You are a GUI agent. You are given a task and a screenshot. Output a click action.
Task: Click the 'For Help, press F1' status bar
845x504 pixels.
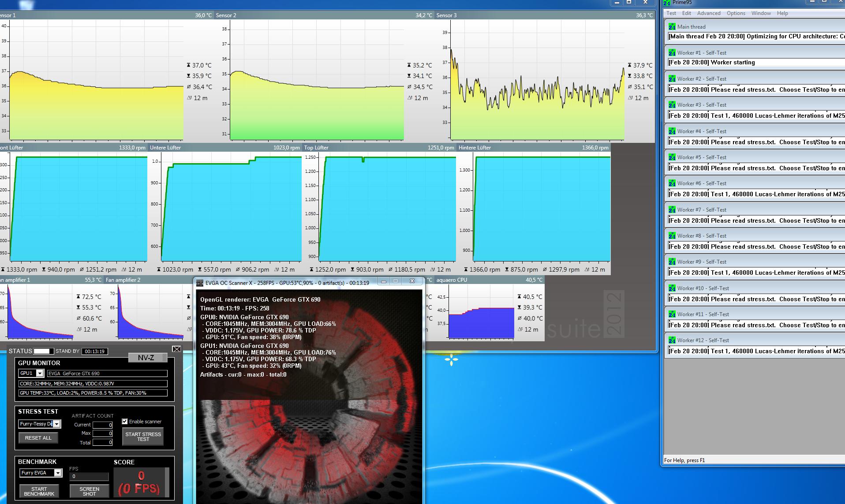pos(684,460)
